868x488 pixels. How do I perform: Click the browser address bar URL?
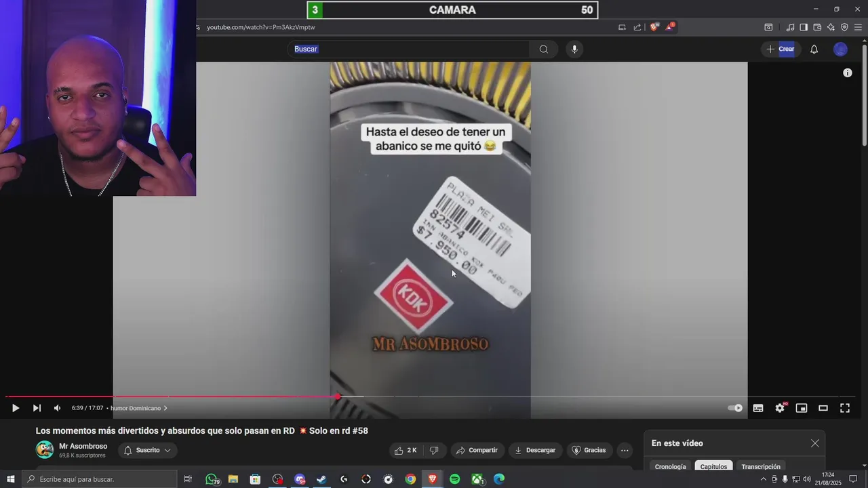tap(261, 27)
